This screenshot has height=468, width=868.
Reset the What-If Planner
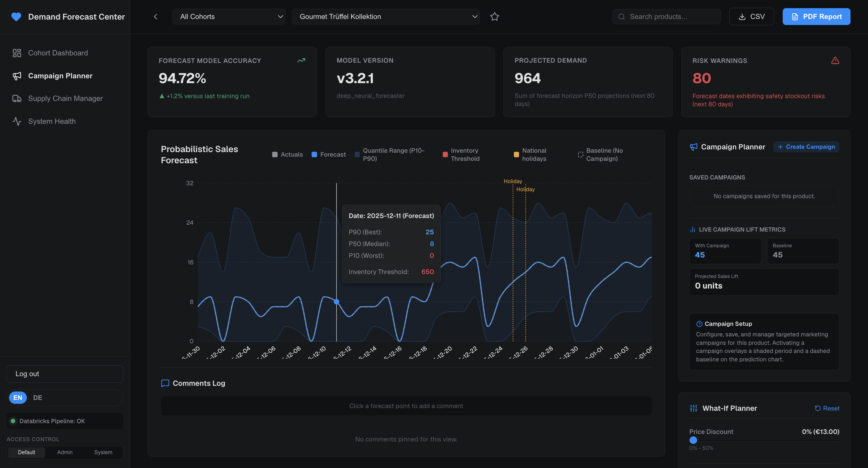[827, 408]
